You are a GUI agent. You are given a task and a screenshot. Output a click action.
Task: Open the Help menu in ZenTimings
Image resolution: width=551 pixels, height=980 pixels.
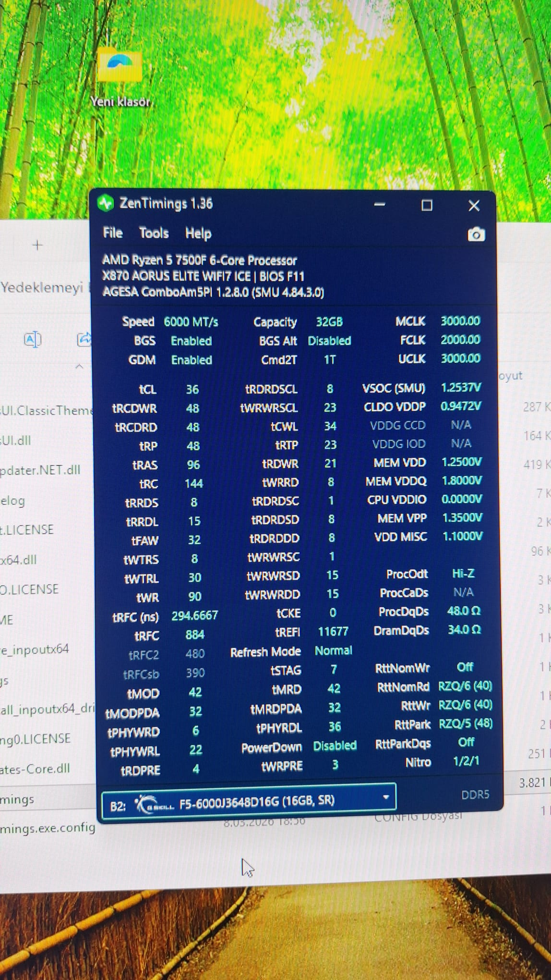tap(198, 233)
